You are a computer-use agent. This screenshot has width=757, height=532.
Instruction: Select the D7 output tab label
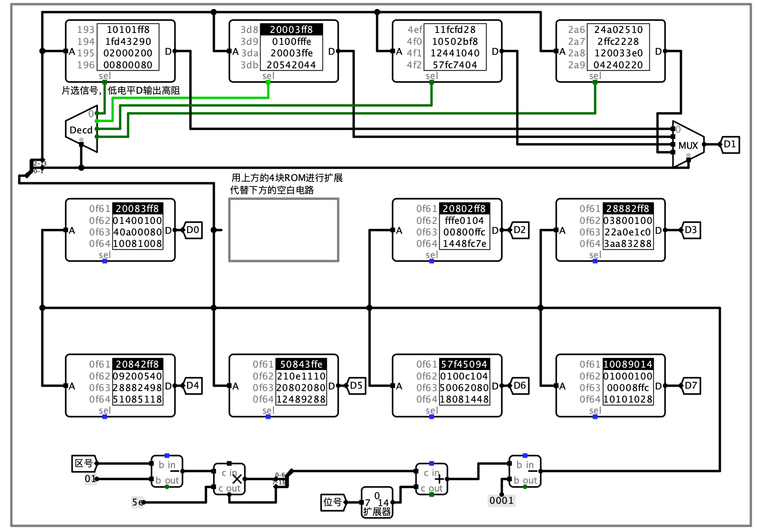point(690,385)
